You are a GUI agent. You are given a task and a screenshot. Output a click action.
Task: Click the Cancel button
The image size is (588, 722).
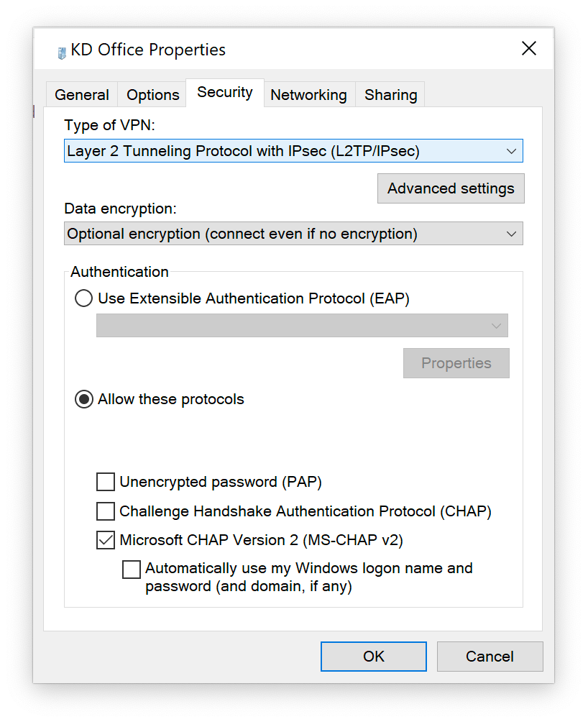point(490,657)
